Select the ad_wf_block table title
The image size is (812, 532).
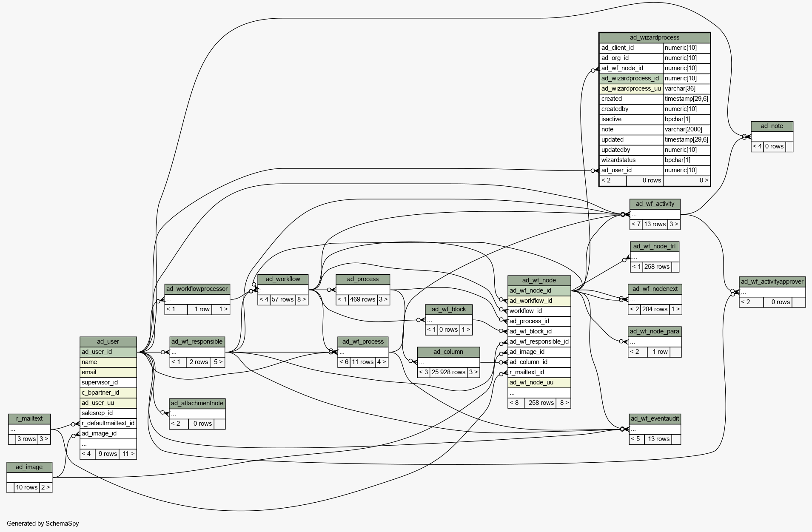click(x=448, y=310)
